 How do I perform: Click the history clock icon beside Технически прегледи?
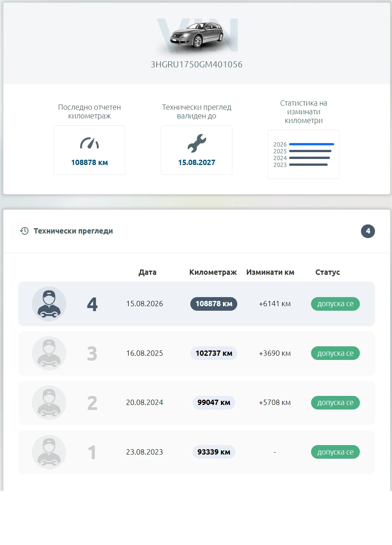[x=24, y=231]
